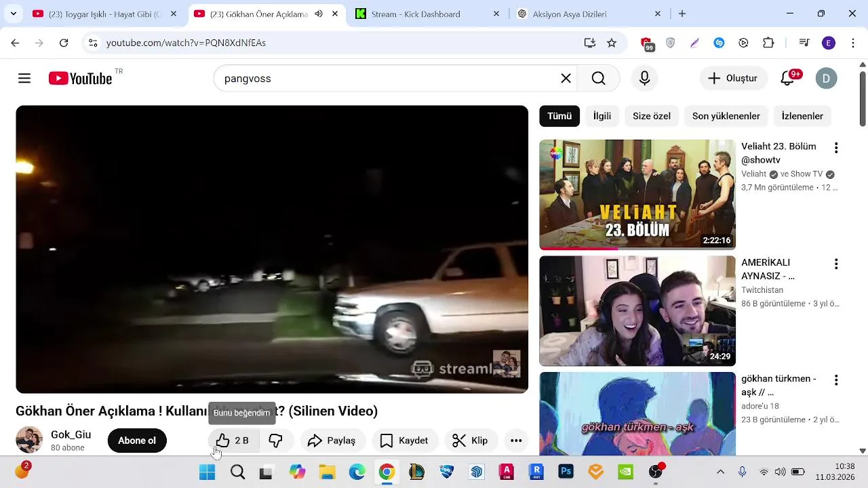
Task: Open NVIDIA app from the taskbar
Action: coord(626,472)
